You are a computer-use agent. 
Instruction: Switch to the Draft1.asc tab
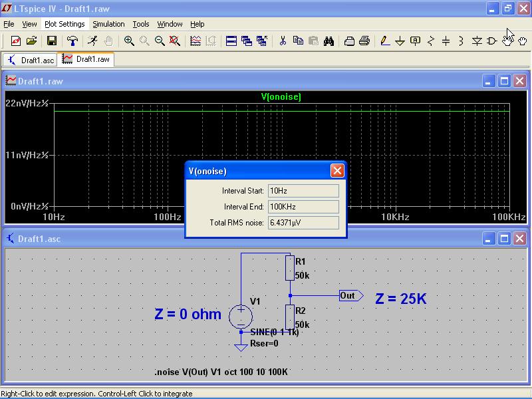point(30,60)
